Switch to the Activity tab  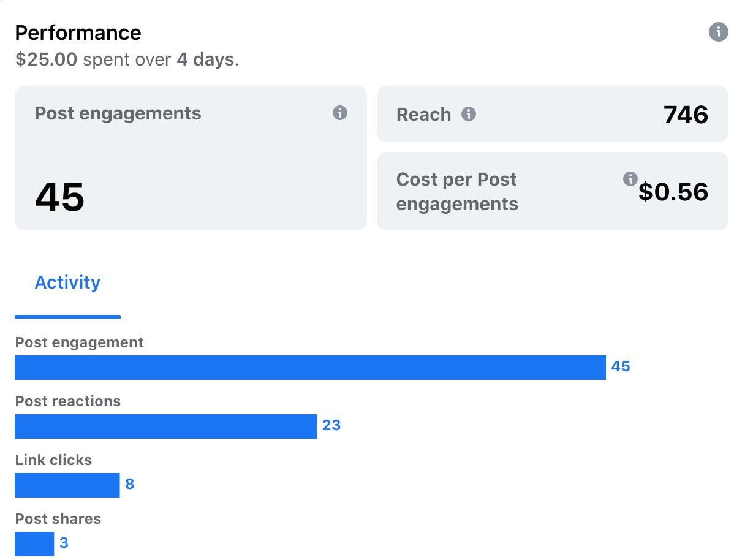pyautogui.click(x=67, y=282)
